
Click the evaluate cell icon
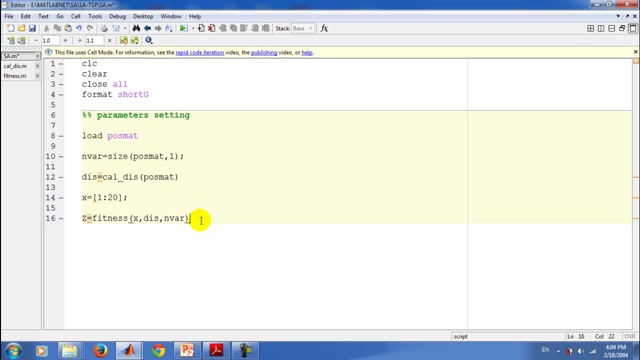11,40
